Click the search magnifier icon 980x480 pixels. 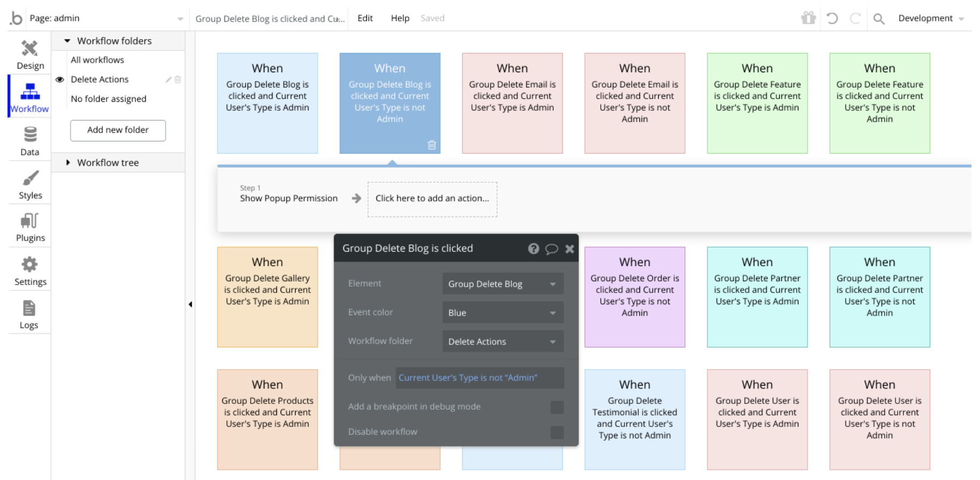[x=879, y=19]
